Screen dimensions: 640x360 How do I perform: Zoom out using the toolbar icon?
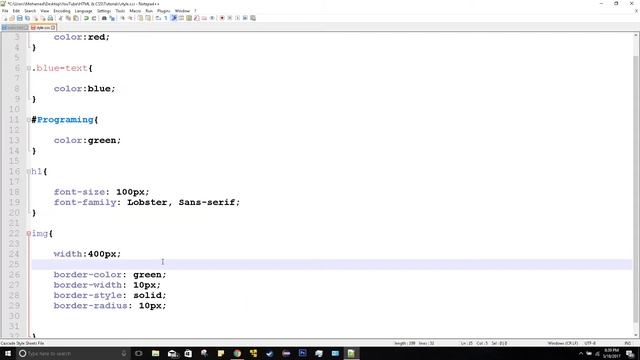pos(131,18)
